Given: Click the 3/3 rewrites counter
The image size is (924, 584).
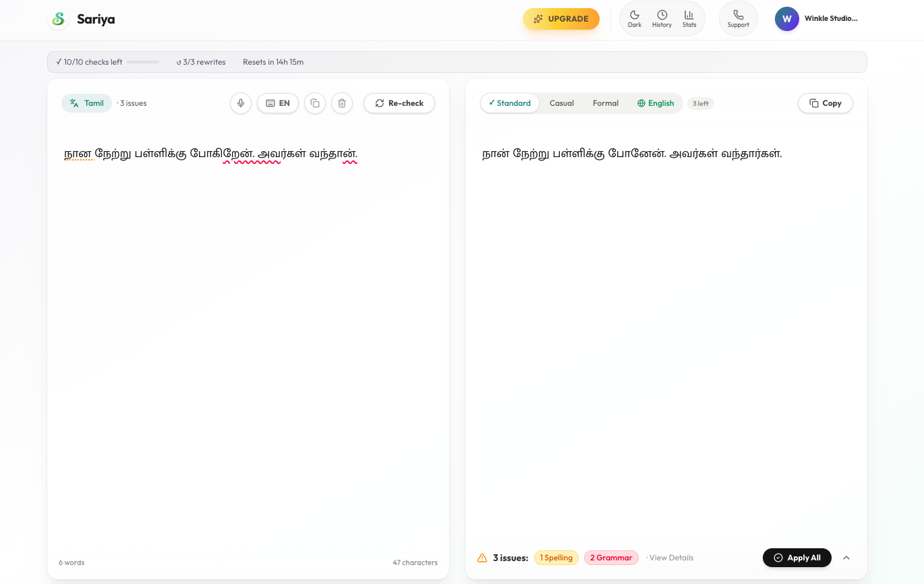Looking at the screenshot, I should [201, 62].
